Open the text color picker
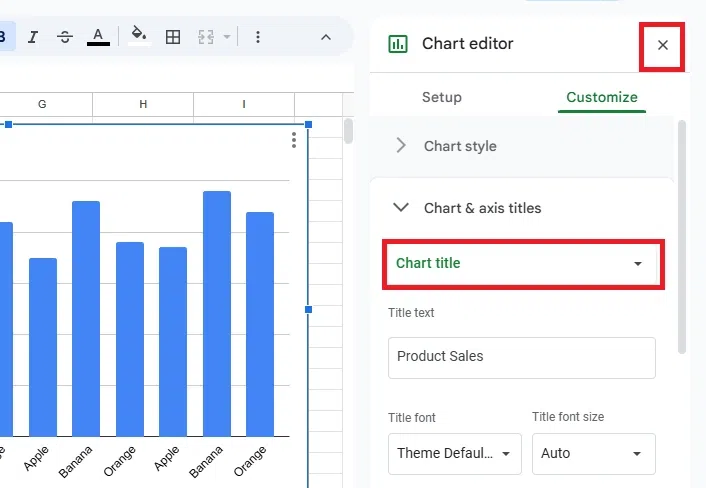 (97, 37)
